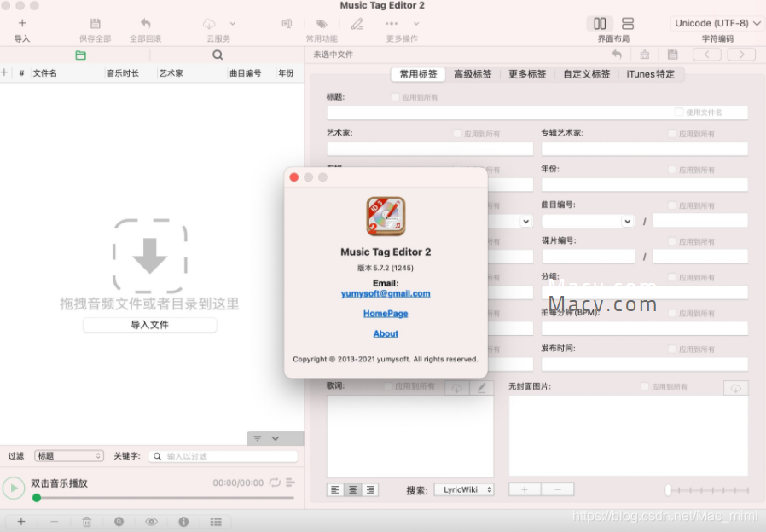Switch to side-by-side column layout

tap(600, 23)
